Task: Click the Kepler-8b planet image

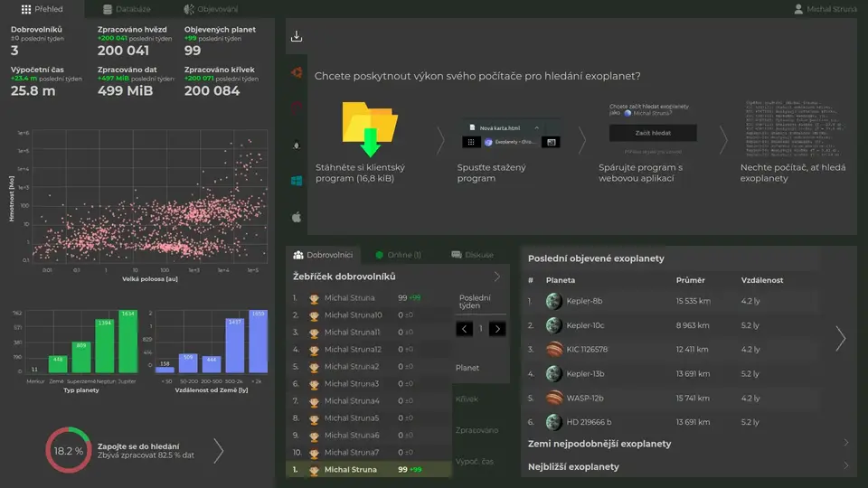Action: 553,301
